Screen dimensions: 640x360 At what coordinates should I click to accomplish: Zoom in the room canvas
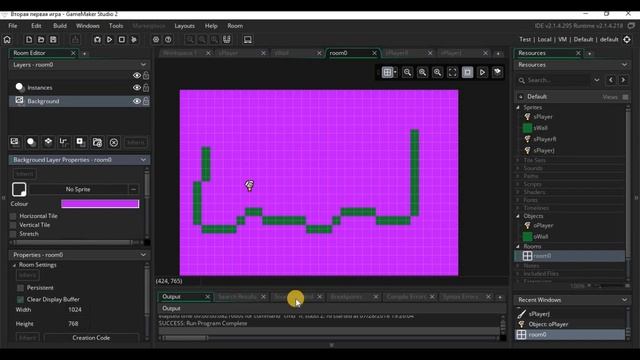[437, 72]
